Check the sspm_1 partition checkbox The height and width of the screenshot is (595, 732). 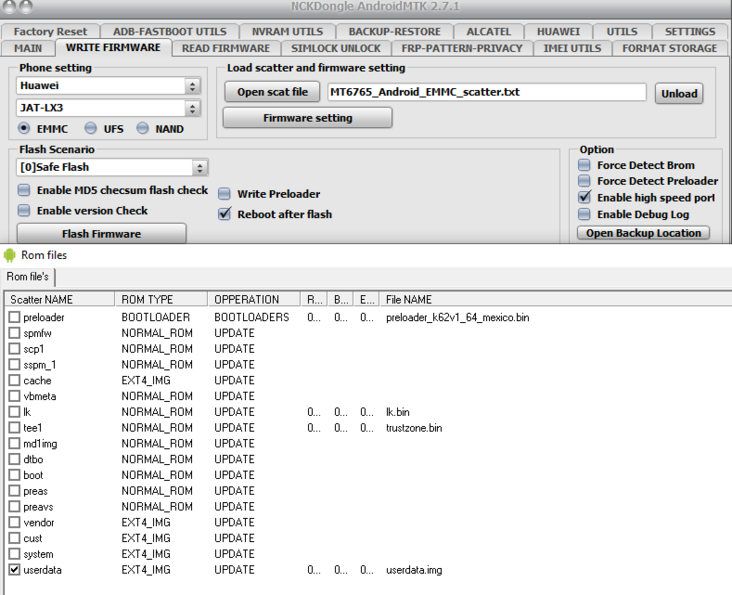tap(14, 364)
